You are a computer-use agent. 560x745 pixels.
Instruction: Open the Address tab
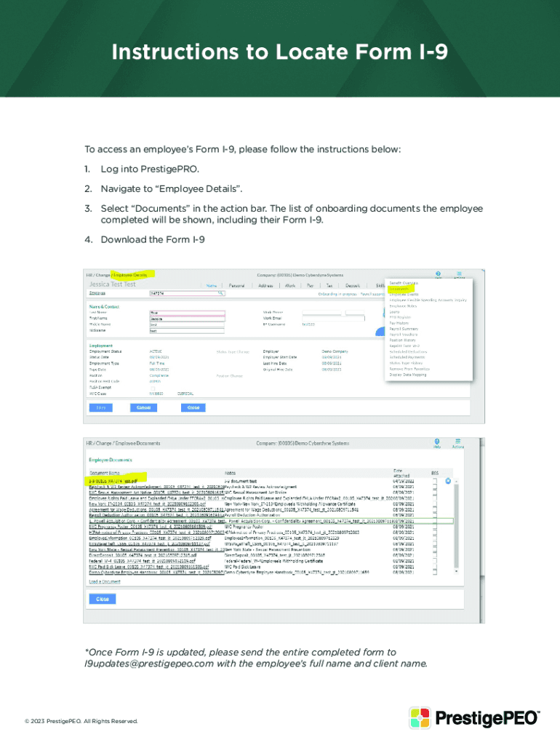[265, 285]
